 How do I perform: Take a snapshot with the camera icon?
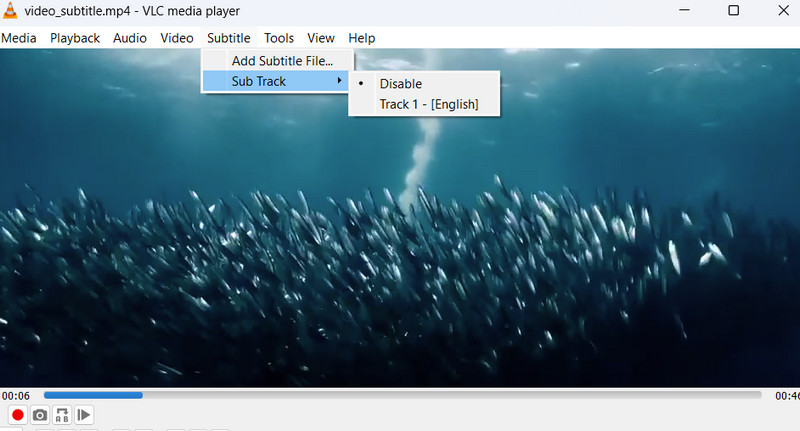click(x=40, y=415)
